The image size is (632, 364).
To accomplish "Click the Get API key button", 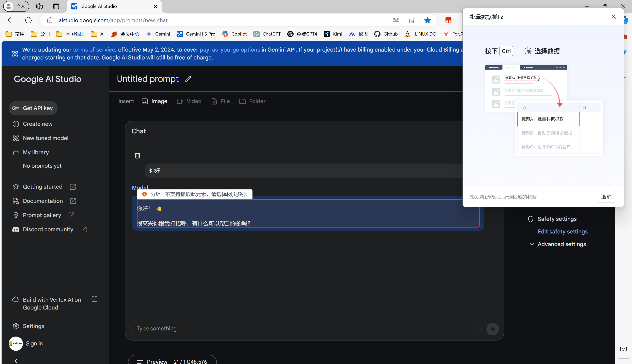I will coord(33,108).
